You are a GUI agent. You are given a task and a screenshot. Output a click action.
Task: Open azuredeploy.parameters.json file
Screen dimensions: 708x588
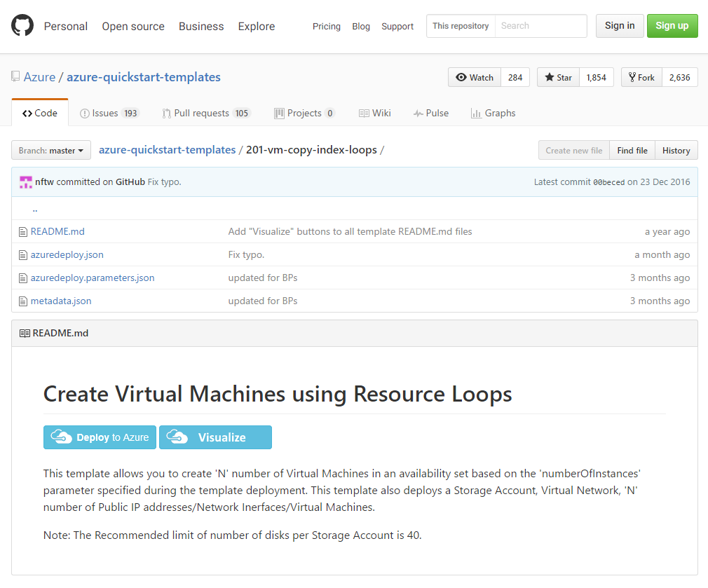[93, 278]
